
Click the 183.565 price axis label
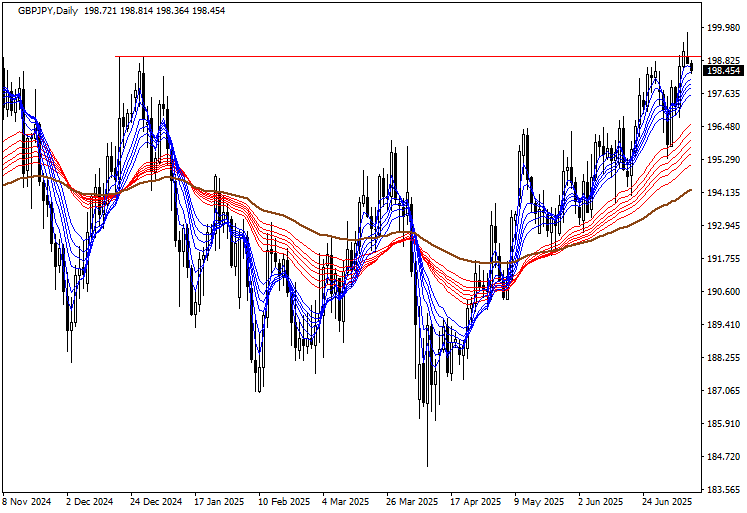pos(724,490)
